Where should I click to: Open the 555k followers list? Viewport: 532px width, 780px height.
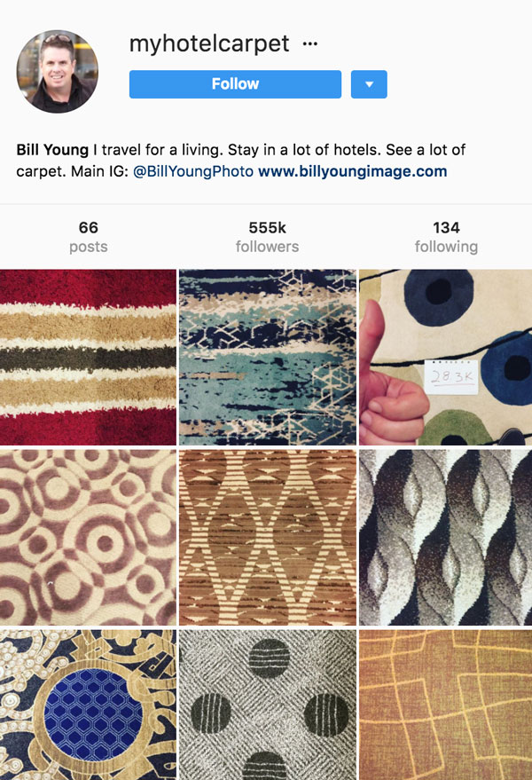tap(267, 237)
